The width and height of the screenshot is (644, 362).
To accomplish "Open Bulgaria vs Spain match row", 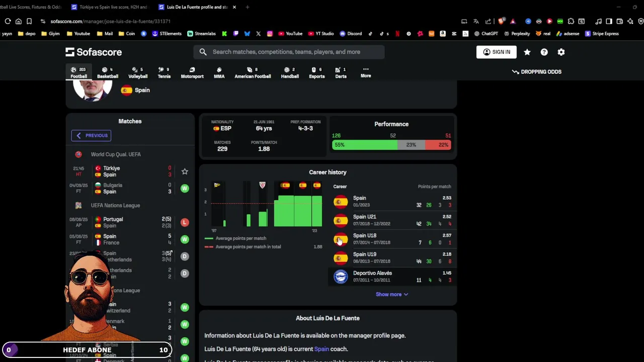I will (x=130, y=189).
